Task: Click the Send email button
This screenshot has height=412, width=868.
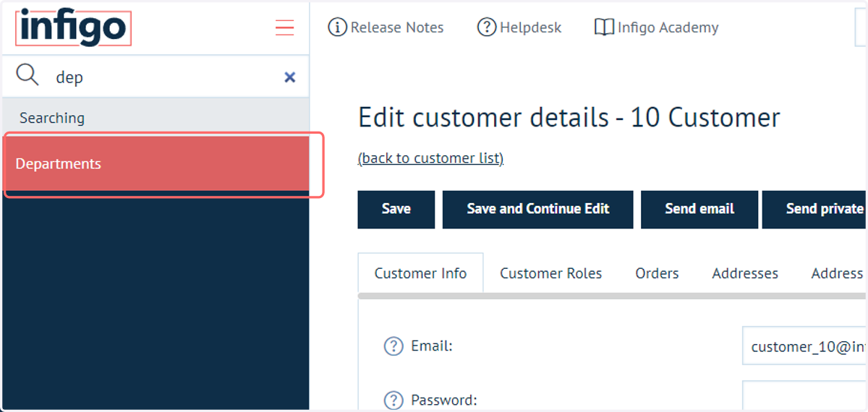Action: pos(699,210)
